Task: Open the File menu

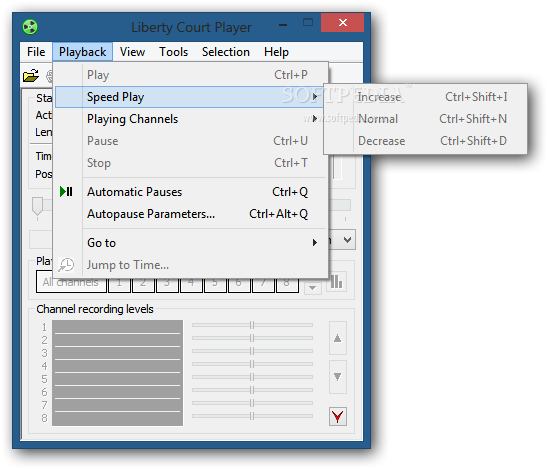Action: (x=36, y=52)
